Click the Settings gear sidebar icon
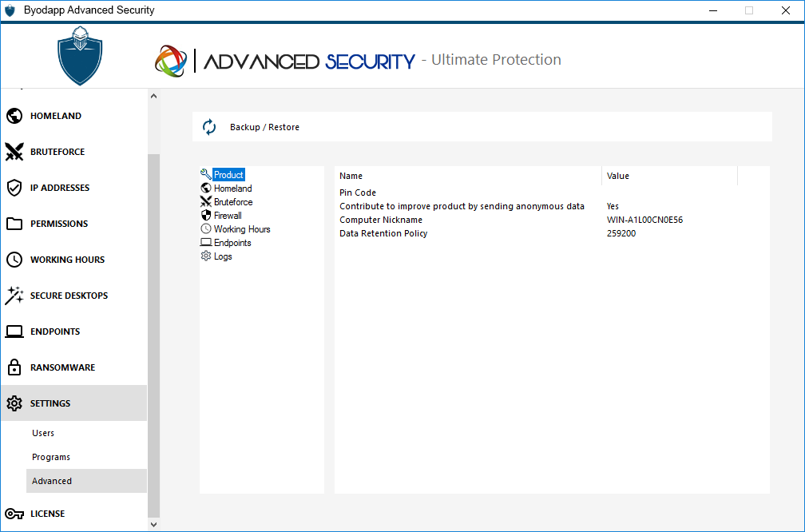The image size is (805, 532). point(14,403)
